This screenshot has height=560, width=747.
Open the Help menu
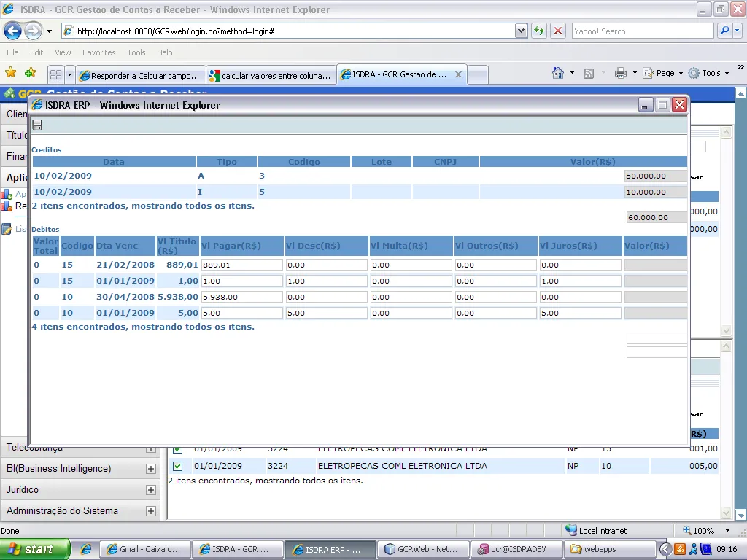[164, 52]
